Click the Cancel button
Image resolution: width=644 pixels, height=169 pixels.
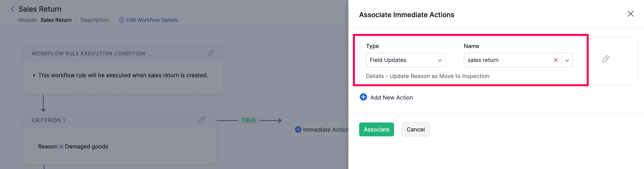point(416,130)
